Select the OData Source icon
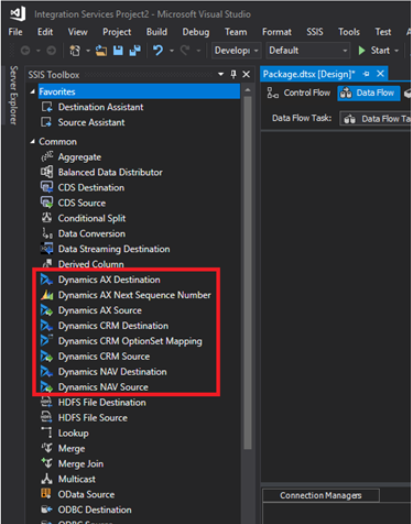Image resolution: width=411 pixels, height=524 pixels. point(46,494)
